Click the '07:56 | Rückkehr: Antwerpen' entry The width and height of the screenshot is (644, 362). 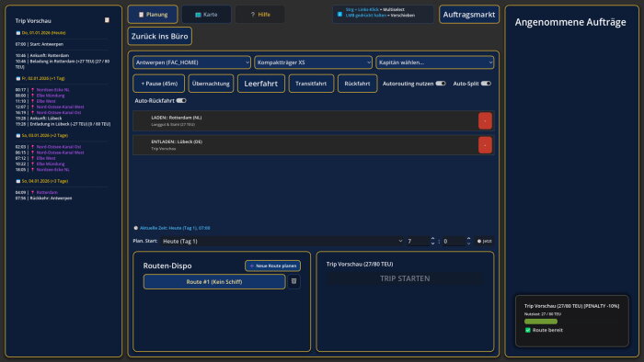43,198
